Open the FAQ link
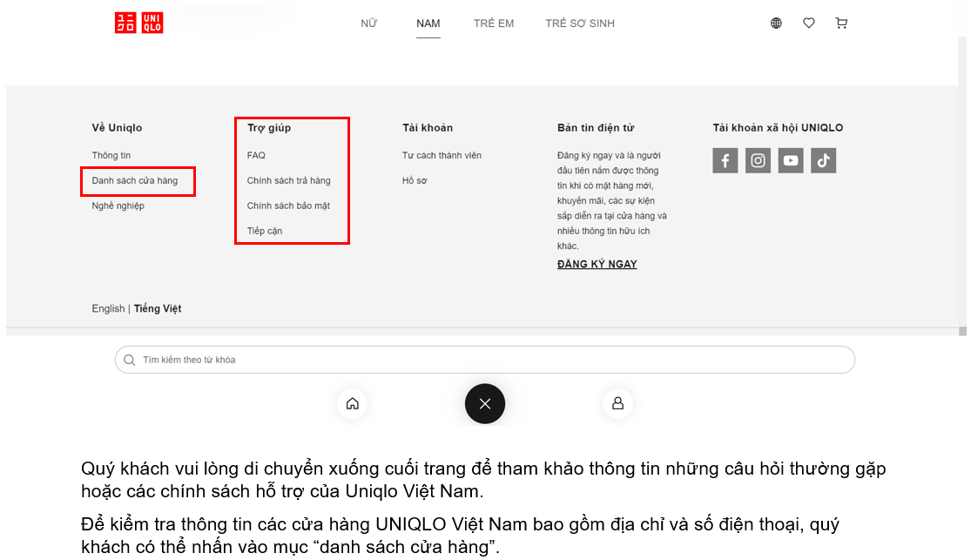 tap(256, 156)
